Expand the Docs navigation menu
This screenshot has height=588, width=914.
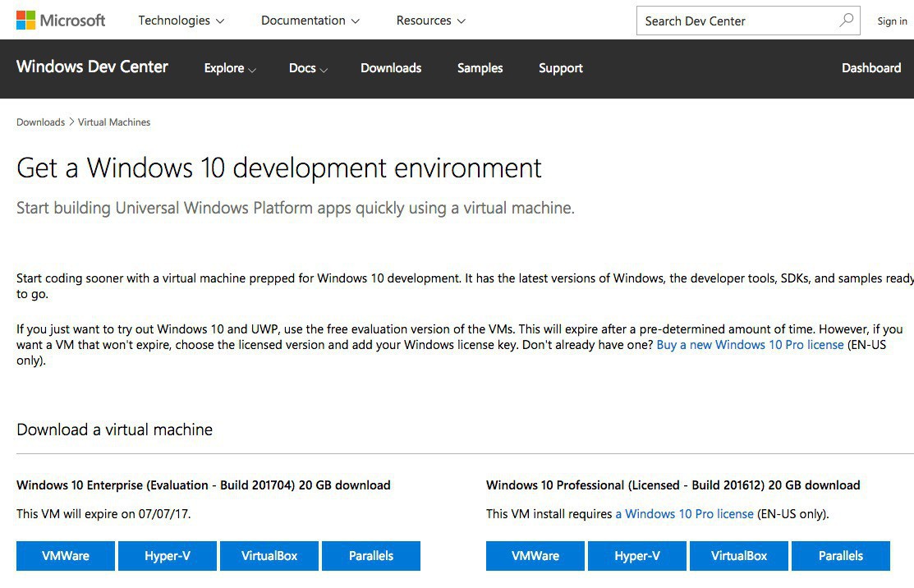[308, 68]
